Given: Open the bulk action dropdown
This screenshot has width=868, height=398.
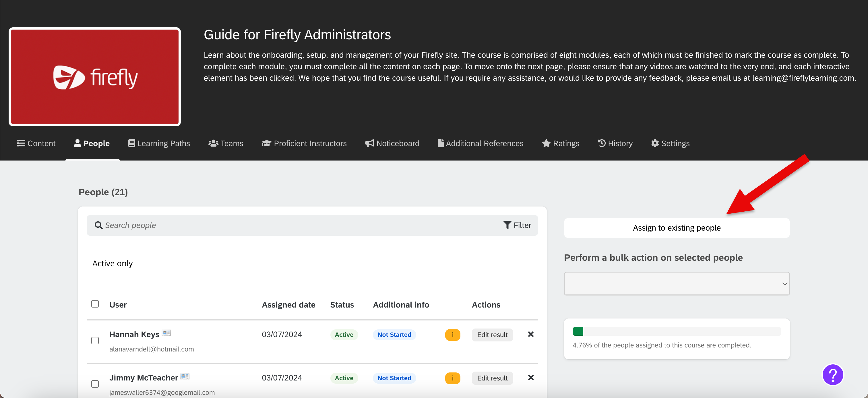Looking at the screenshot, I should [x=676, y=283].
